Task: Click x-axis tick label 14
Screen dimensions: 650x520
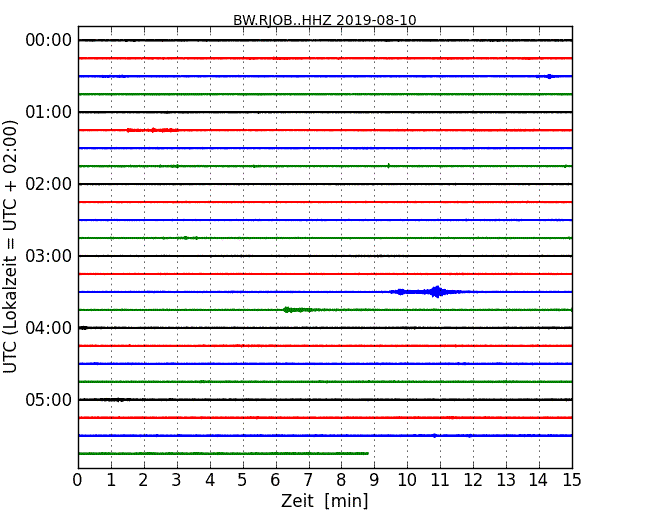Action: click(x=539, y=480)
